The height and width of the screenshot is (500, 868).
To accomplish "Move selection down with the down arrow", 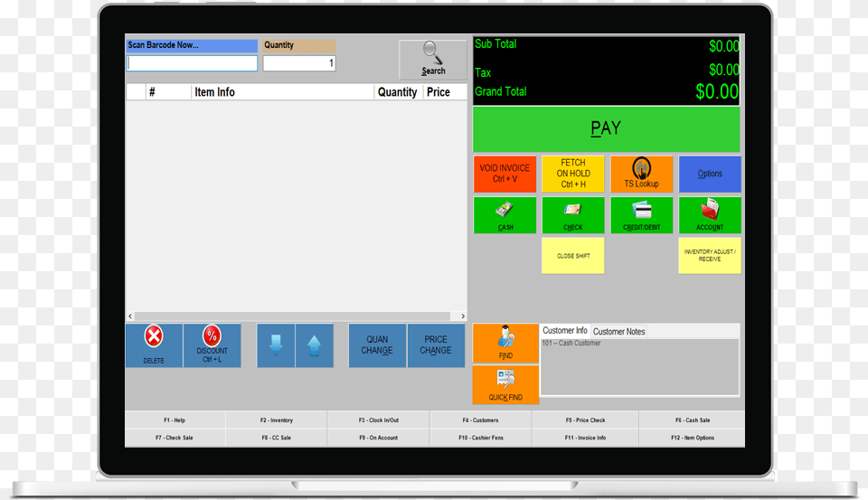I will point(277,345).
